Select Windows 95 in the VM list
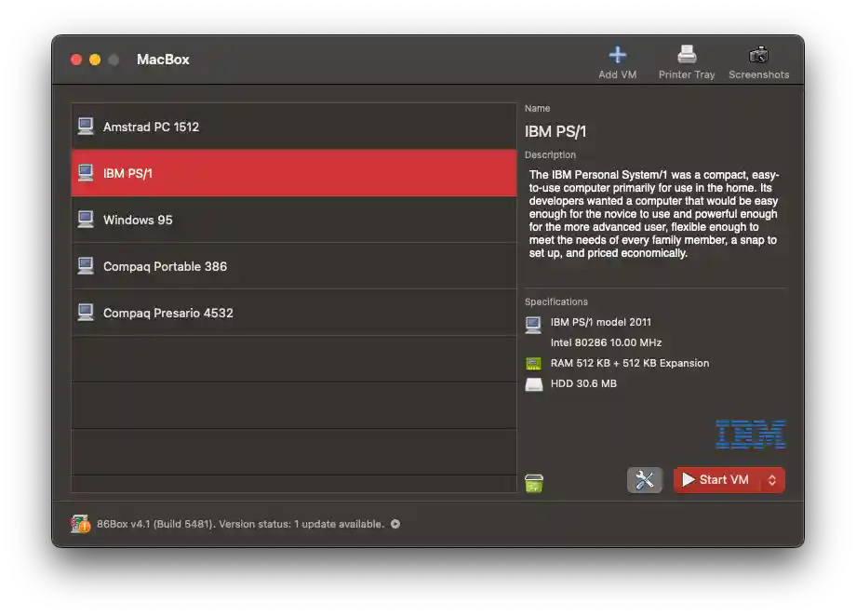Viewport: 856px width, 616px height. tap(294, 220)
